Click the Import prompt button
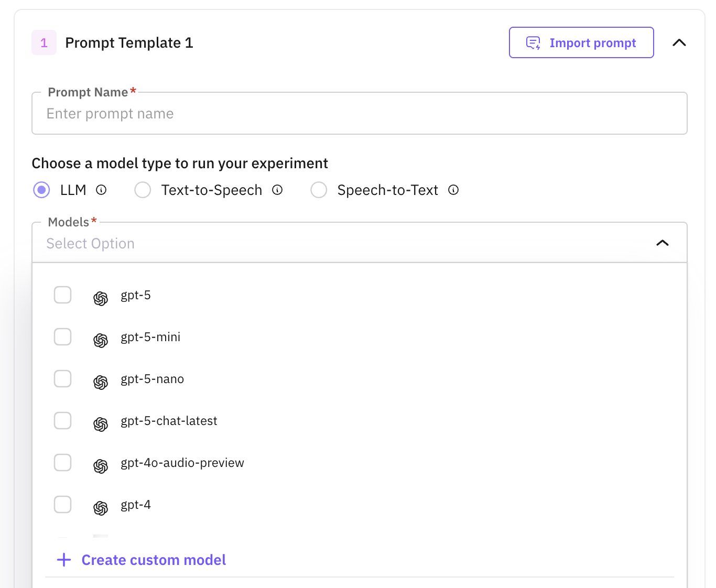This screenshot has width=716, height=588. (x=581, y=42)
